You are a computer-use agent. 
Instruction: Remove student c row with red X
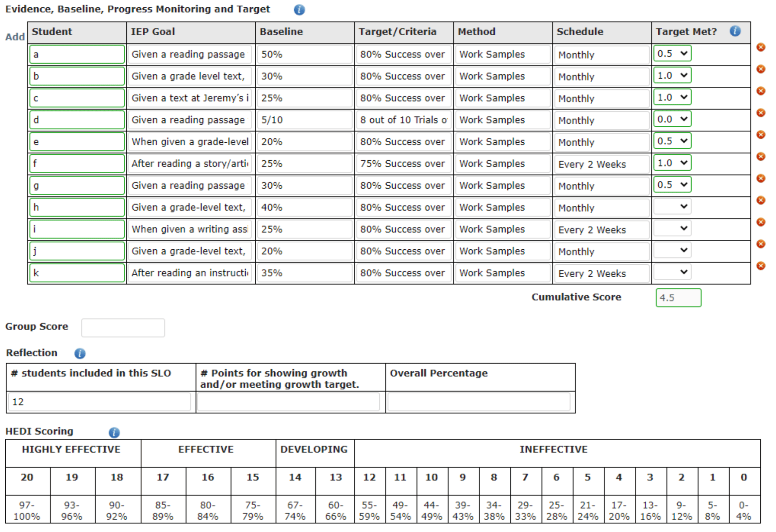click(761, 91)
